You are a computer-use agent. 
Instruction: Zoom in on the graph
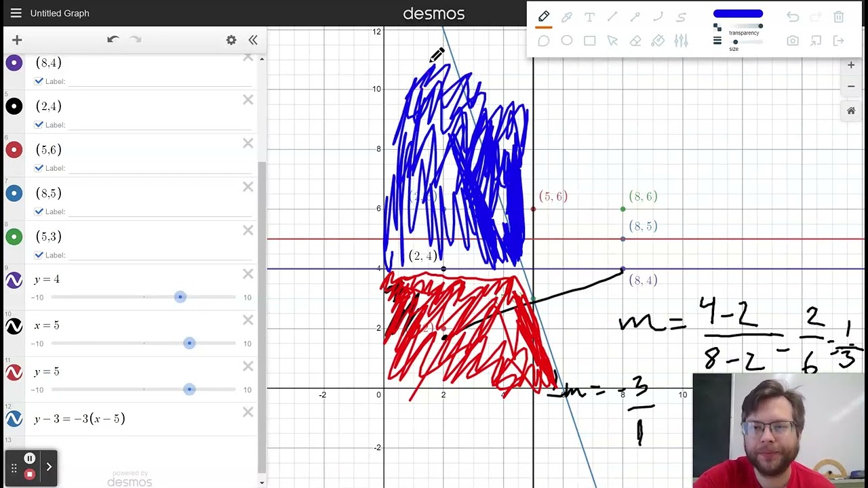click(x=851, y=66)
